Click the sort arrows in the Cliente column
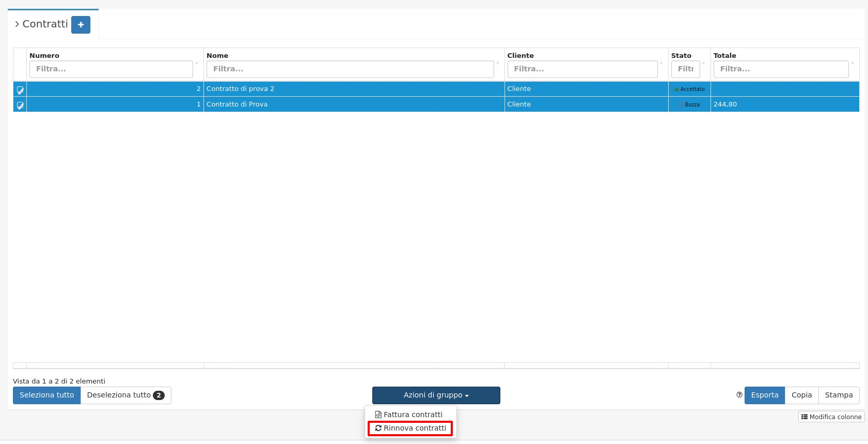The height and width of the screenshot is (444, 868). [661, 63]
